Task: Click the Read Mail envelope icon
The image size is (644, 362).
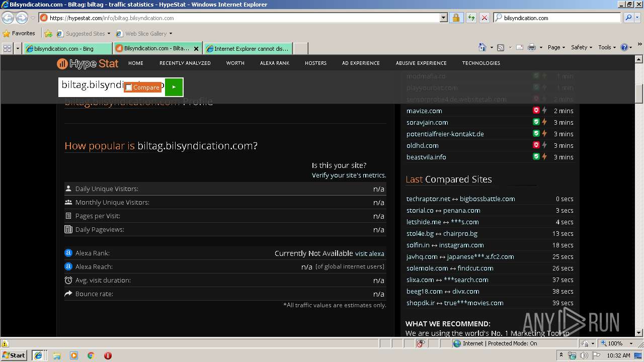Action: pyautogui.click(x=519, y=47)
